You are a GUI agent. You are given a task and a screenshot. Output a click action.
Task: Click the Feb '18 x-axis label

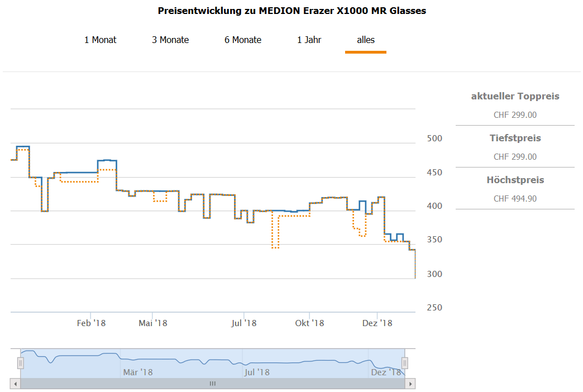[91, 323]
